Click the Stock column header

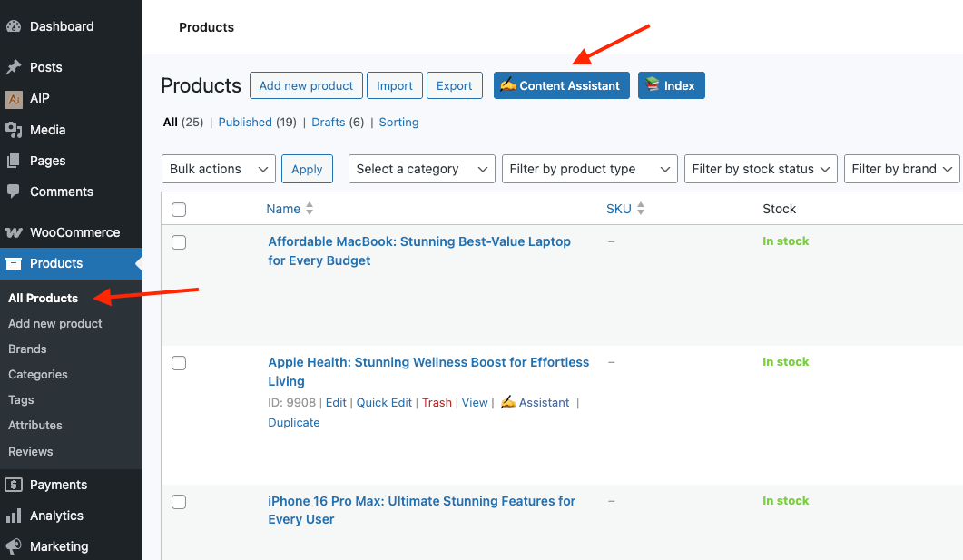pos(780,209)
